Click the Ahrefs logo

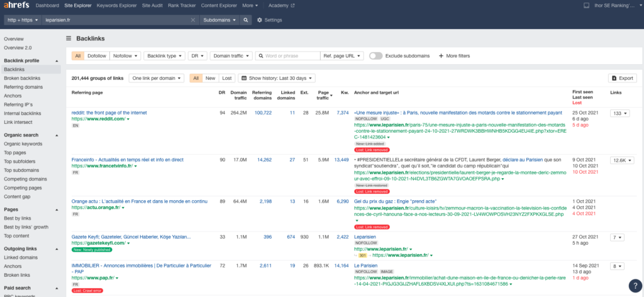pos(17,6)
